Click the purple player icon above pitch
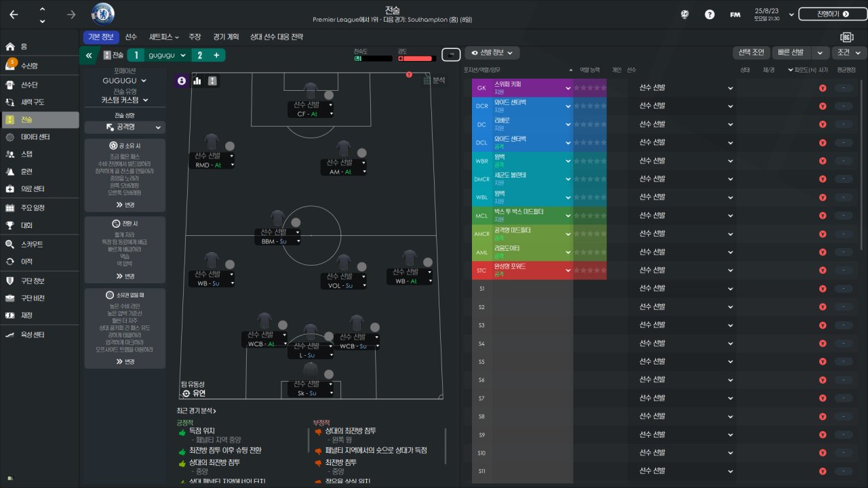Screen dimensions: 868x488 (182, 81)
